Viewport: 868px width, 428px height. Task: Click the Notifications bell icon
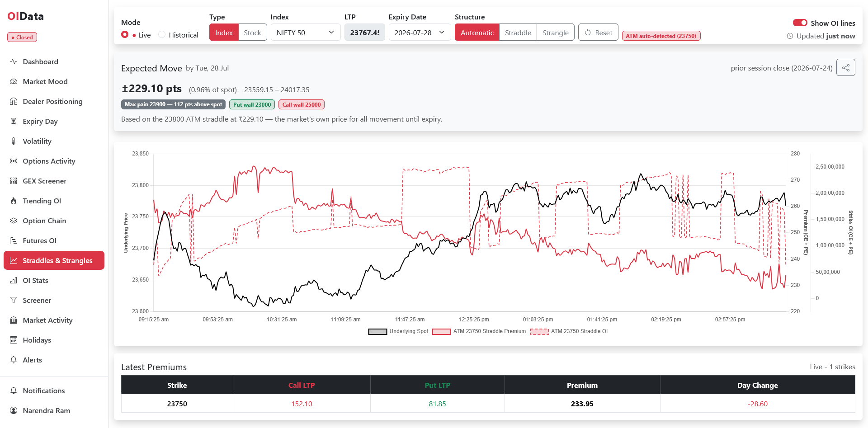pyautogui.click(x=14, y=390)
